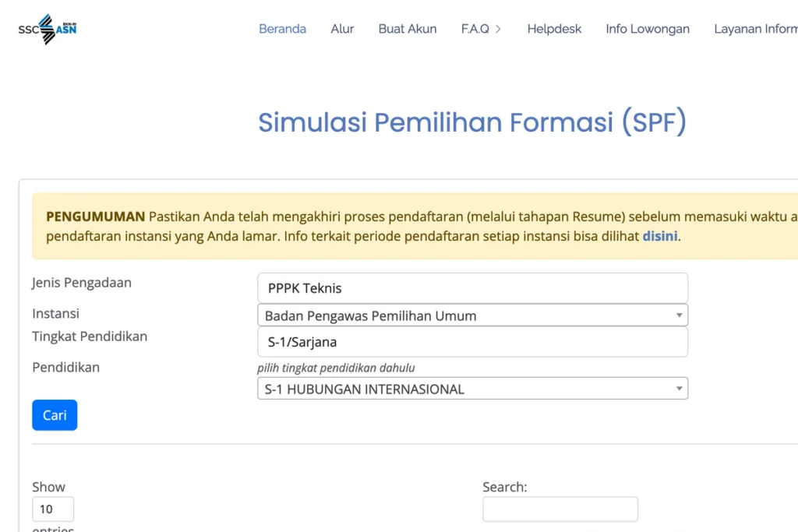Click the SSCASN logo

[48, 29]
